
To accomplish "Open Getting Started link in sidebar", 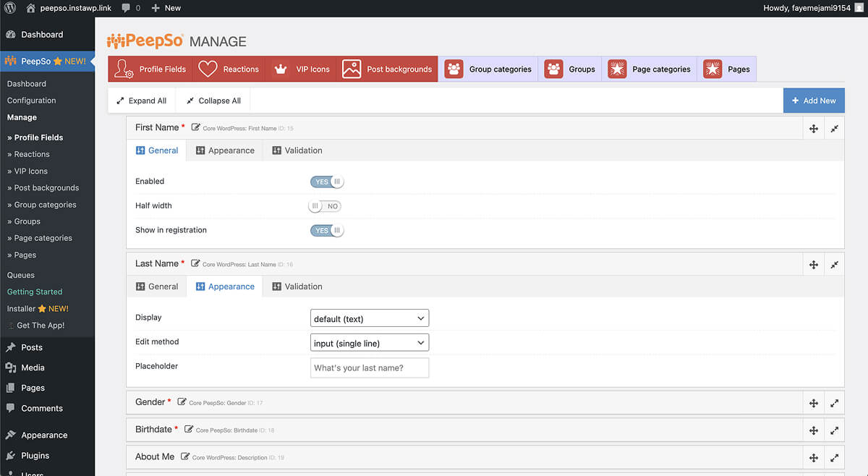I will coord(35,292).
